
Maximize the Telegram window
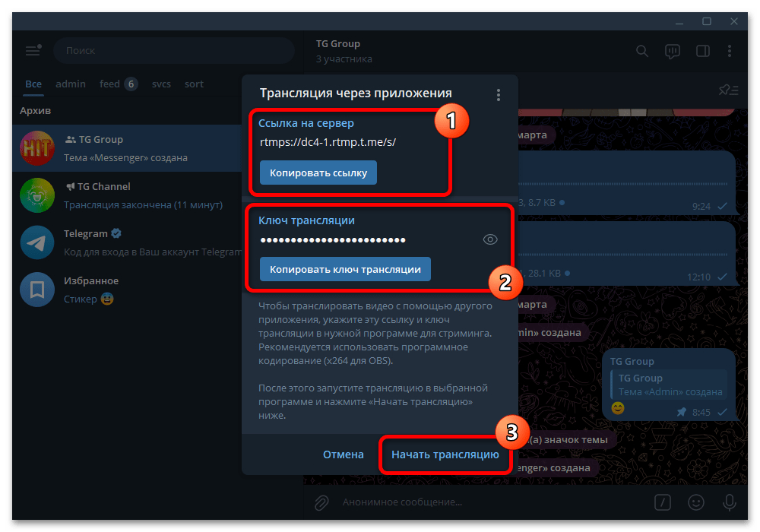[x=707, y=21]
